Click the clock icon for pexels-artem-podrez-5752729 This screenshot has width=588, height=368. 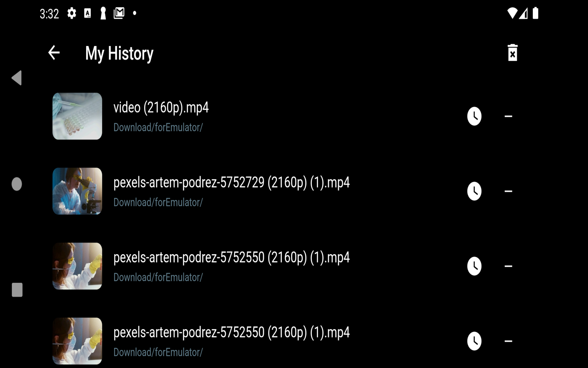coord(474,191)
